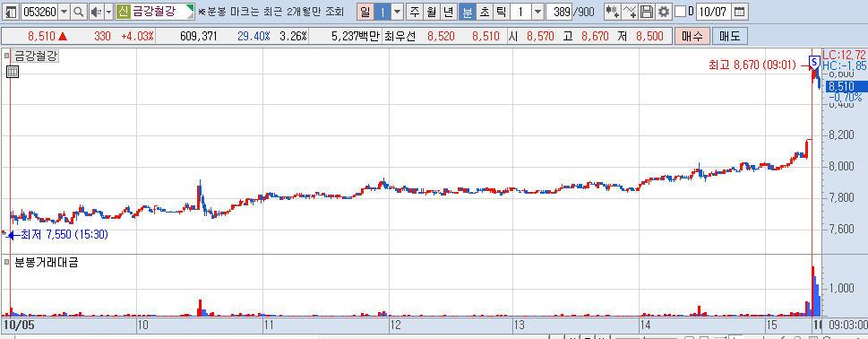The image size is (868, 339).
Task: Open stock search with magnifier icon
Action: 79,11
